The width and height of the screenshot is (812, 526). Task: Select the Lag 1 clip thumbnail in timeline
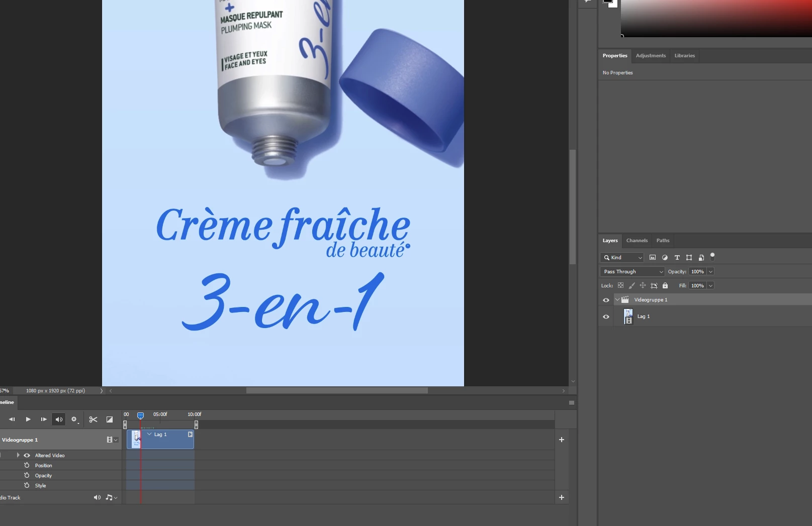tap(136, 440)
